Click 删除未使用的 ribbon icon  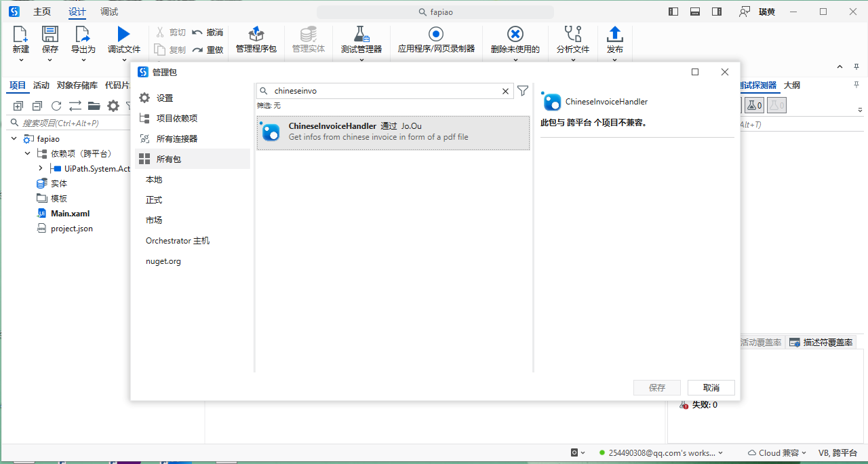coord(515,34)
